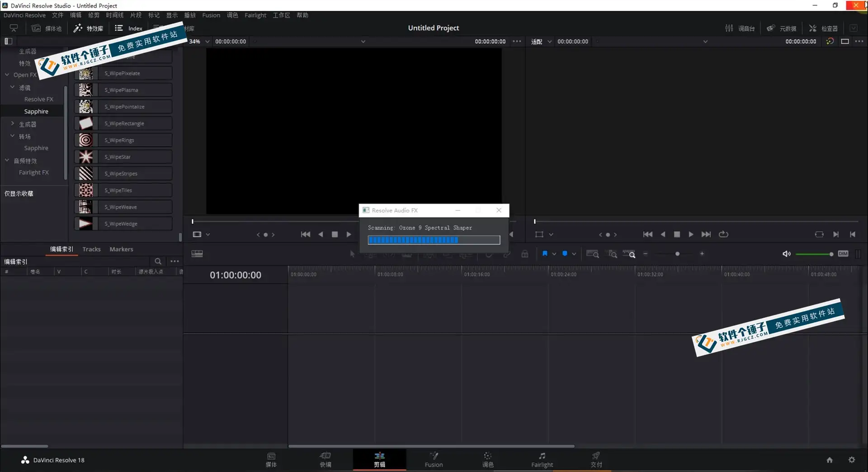Open the Inspector panel (检查器)
Image resolution: width=868 pixels, height=472 pixels.
[x=823, y=28]
